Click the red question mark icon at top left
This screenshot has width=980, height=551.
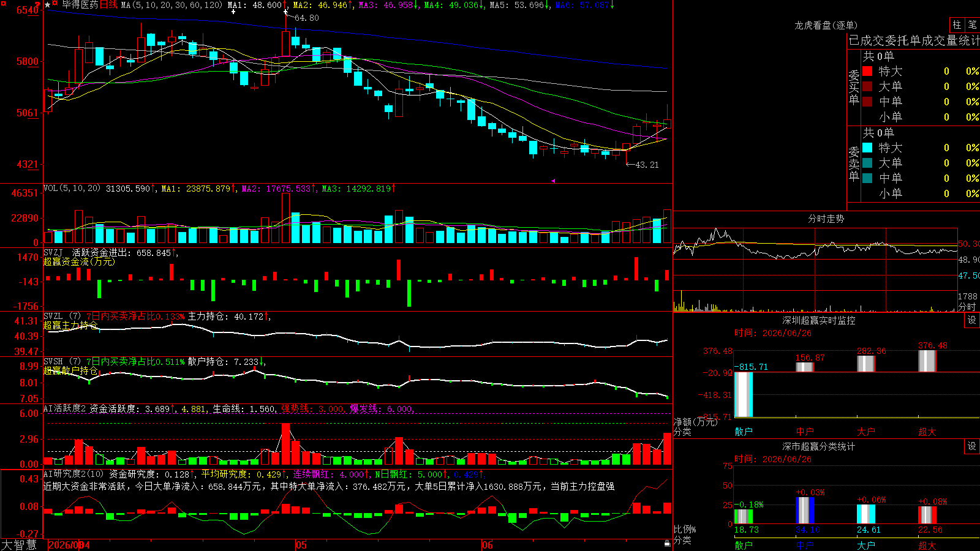pos(37,5)
